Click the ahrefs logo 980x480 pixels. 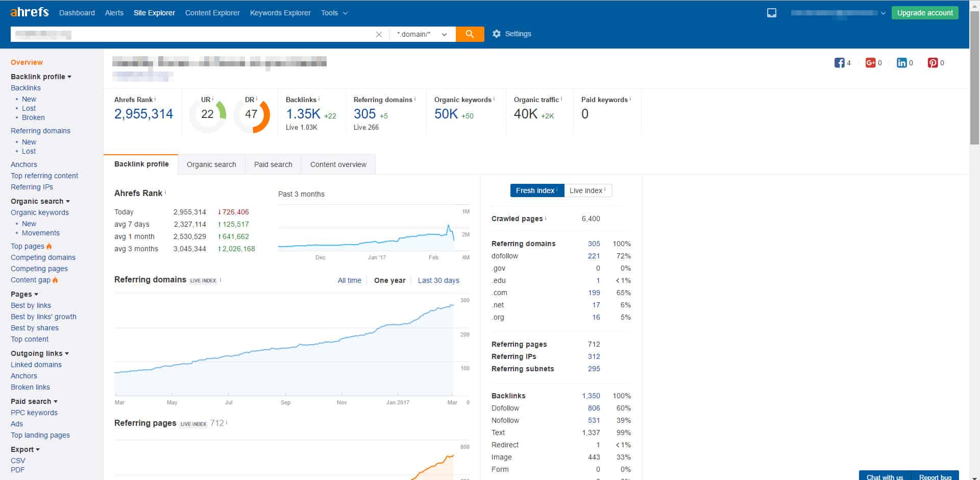click(x=30, y=11)
